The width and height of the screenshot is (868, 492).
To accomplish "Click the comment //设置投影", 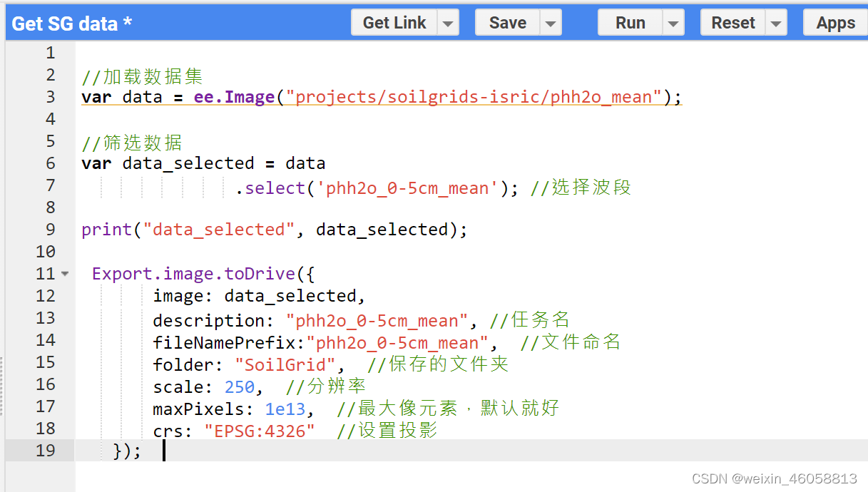I will [387, 431].
